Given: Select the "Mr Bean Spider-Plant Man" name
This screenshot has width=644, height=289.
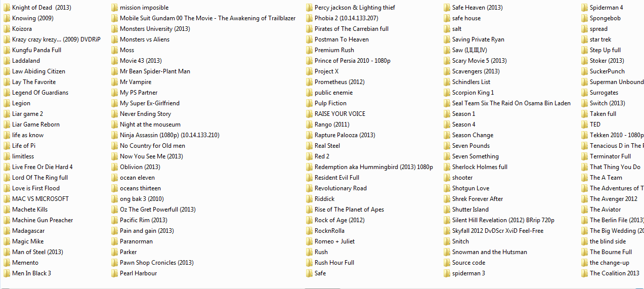Looking at the screenshot, I should [x=155, y=71].
